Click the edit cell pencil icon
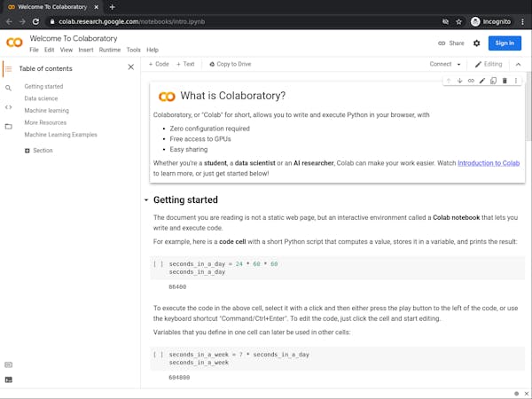Image resolution: width=532 pixels, height=399 pixels. (482, 81)
